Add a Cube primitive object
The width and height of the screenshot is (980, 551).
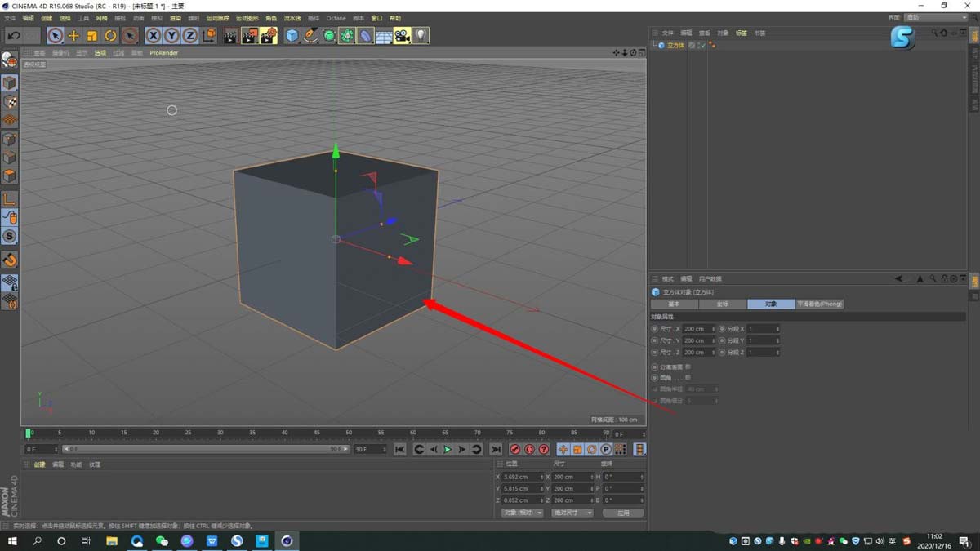tap(292, 35)
